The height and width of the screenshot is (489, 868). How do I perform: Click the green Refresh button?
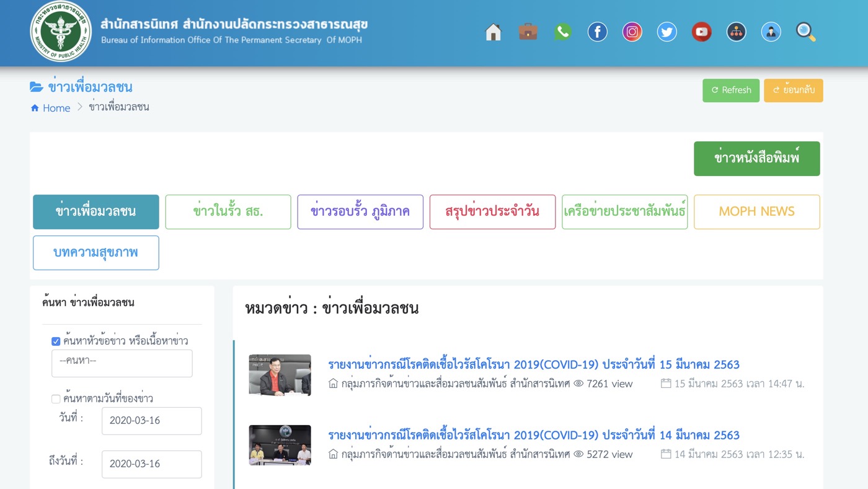click(x=730, y=90)
